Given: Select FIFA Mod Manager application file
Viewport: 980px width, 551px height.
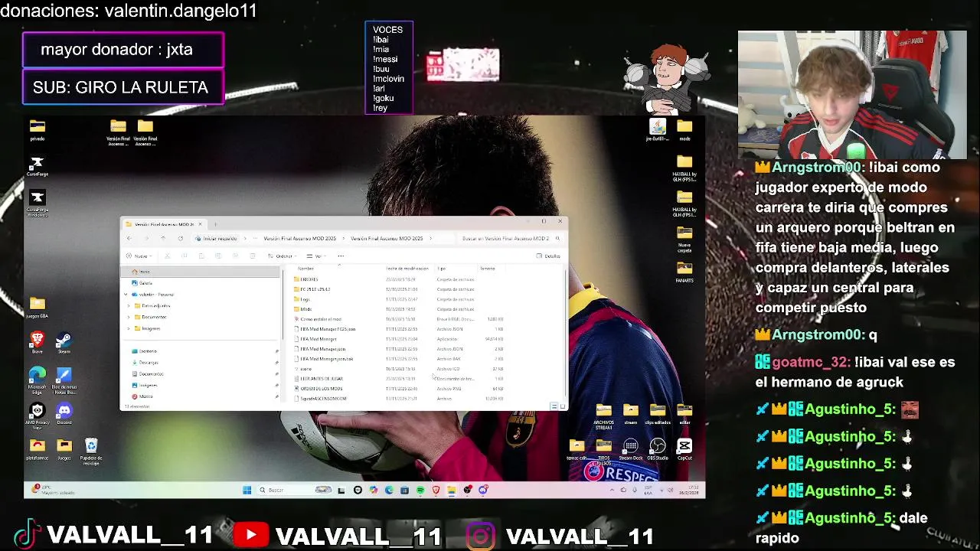Looking at the screenshot, I should (x=398, y=339).
